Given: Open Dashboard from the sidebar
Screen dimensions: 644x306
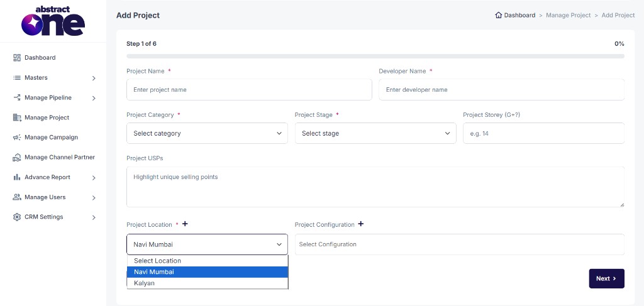Looking at the screenshot, I should point(40,58).
